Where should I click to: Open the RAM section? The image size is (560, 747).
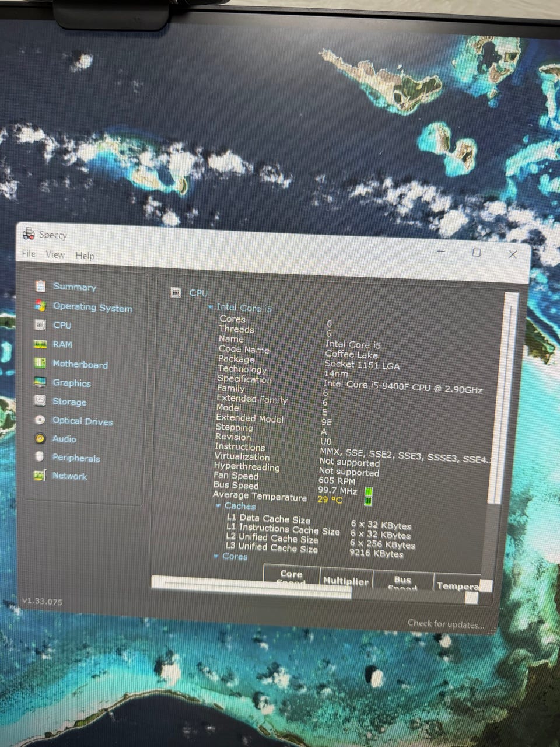(x=62, y=344)
